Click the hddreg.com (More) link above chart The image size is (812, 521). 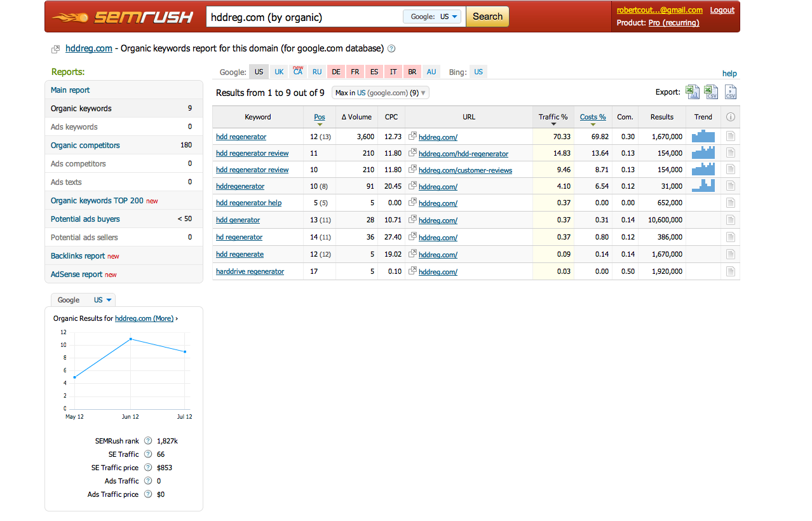coord(144,318)
